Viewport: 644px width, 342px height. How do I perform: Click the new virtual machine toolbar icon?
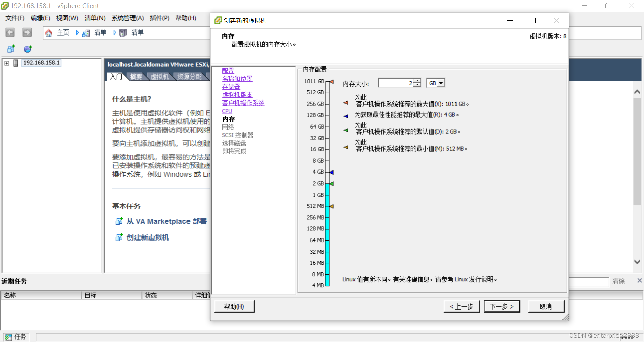11,49
